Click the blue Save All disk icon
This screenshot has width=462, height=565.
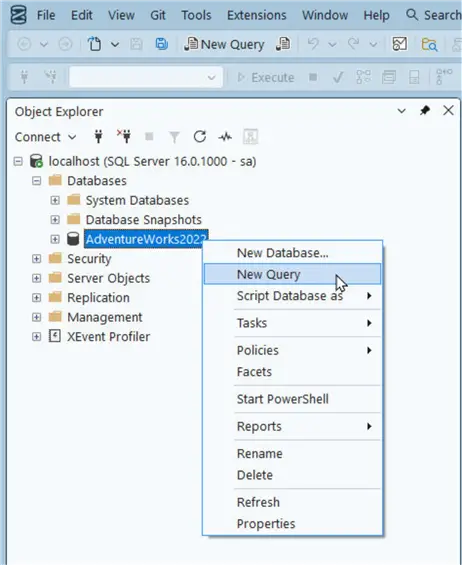[161, 44]
